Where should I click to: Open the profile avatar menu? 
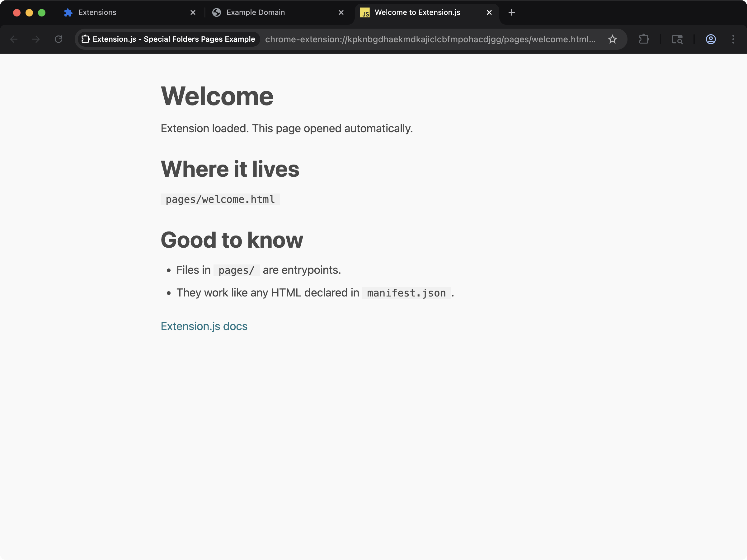(x=711, y=39)
